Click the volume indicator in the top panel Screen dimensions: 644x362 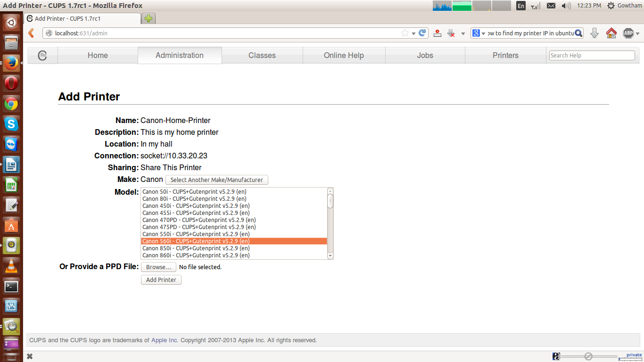click(566, 6)
